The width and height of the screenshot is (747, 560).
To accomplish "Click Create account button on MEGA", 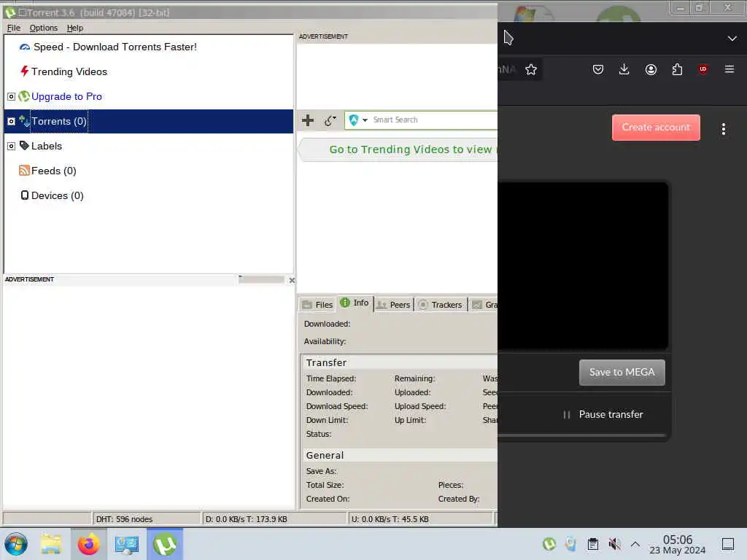I will (656, 127).
